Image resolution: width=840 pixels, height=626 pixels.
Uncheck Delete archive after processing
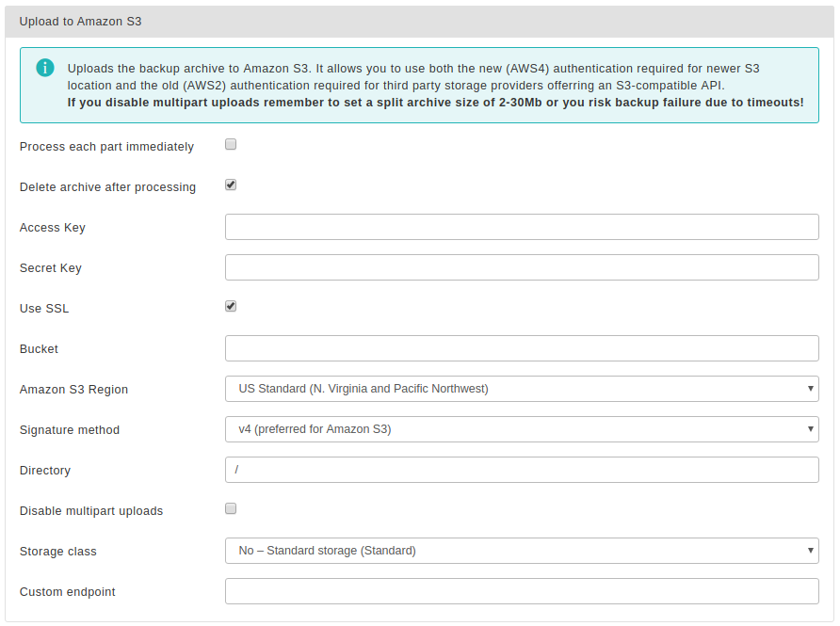click(231, 185)
